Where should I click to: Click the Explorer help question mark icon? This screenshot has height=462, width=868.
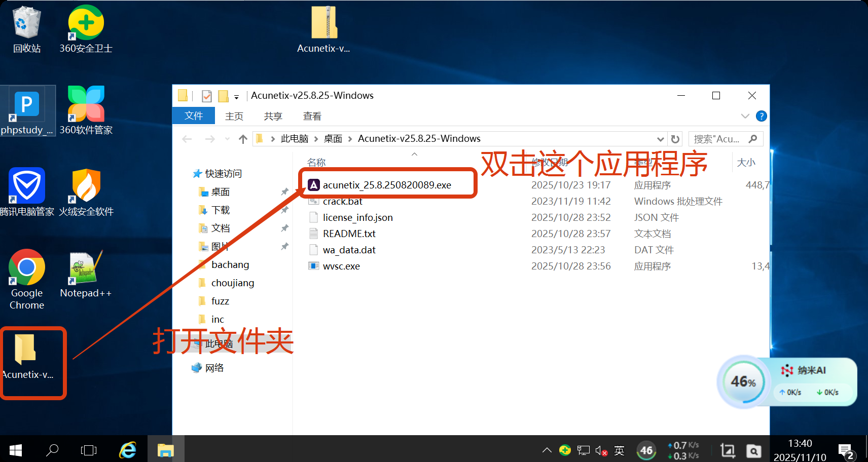click(x=761, y=116)
